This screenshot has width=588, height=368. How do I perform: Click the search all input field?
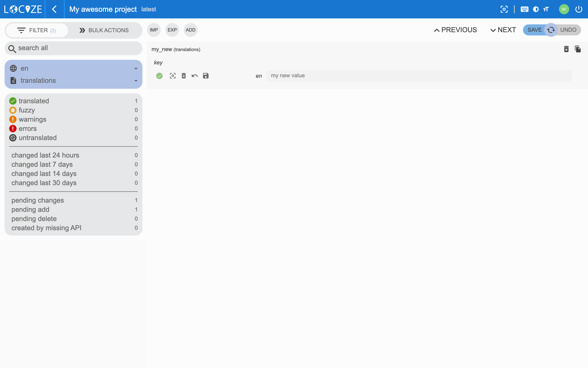[77, 48]
